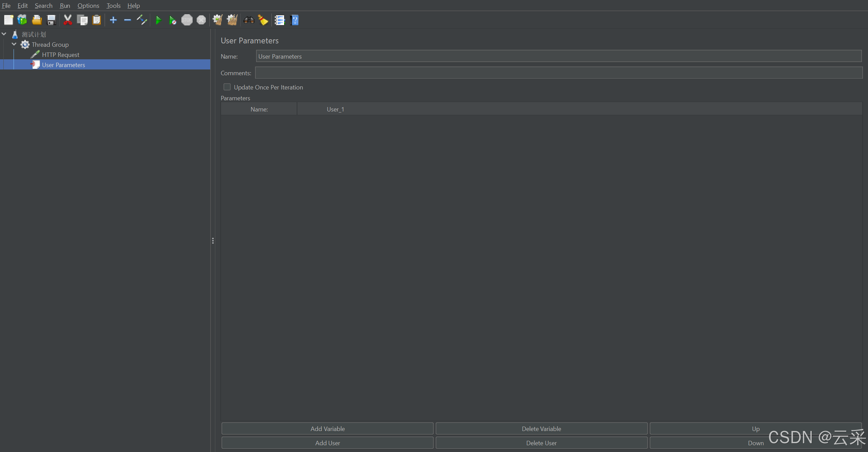Open the Run menu
Viewport: 868px width, 452px height.
[x=65, y=5]
